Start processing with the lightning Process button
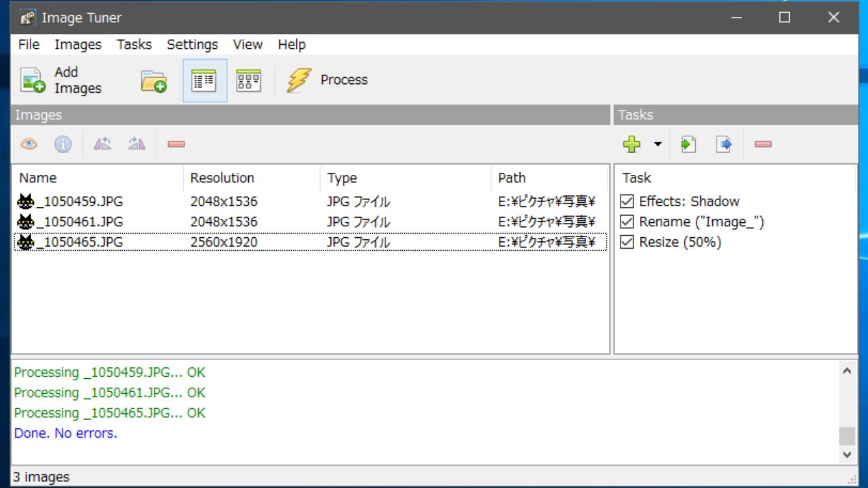Image resolution: width=868 pixels, height=488 pixels. tap(327, 80)
